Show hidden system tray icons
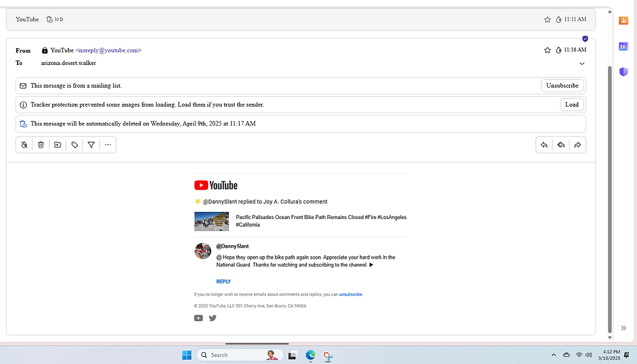The height and width of the screenshot is (364, 637). 553,355
